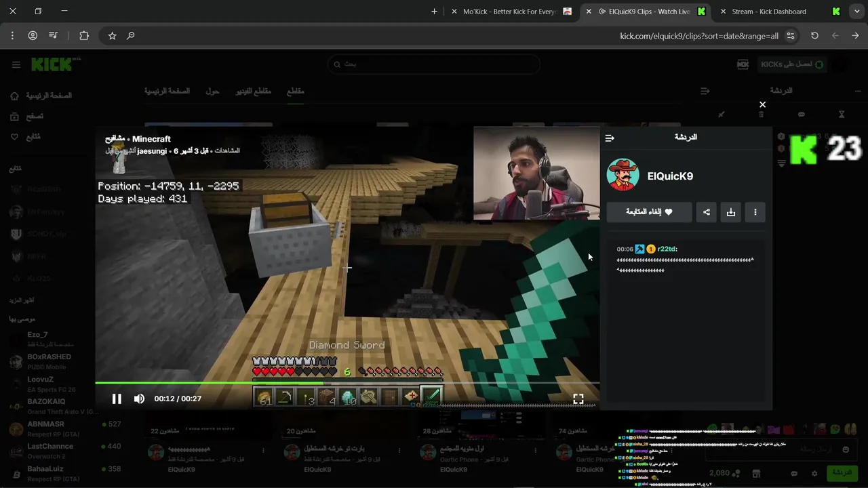
Task: Open the emoji picker smiley in chat input
Action: click(x=846, y=449)
